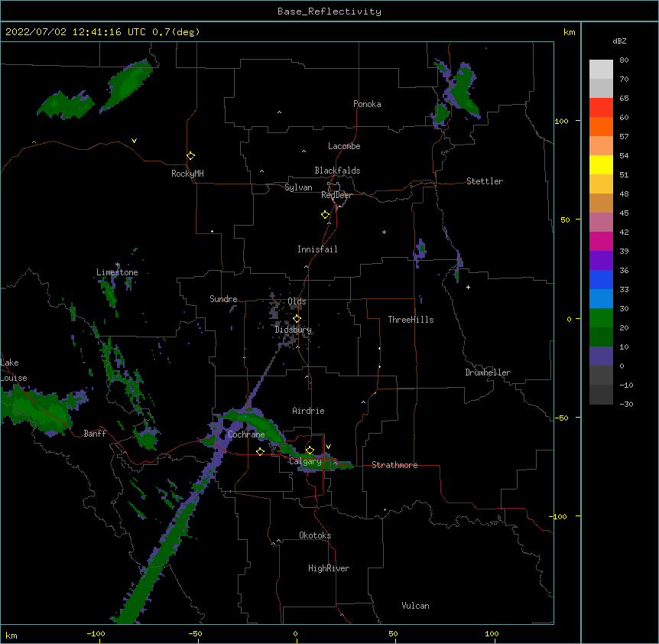The image size is (659, 644).
Task: Click the yellow marker near Olds
Action: pos(297,319)
